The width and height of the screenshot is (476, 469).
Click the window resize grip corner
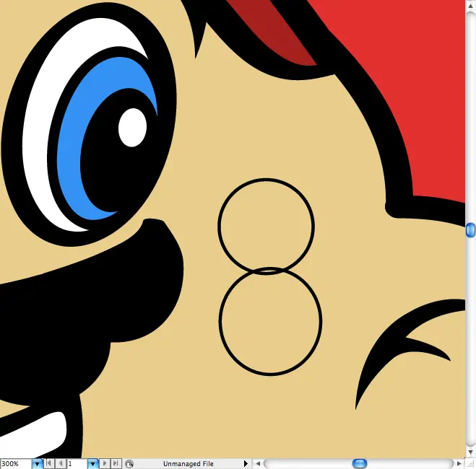point(470,464)
